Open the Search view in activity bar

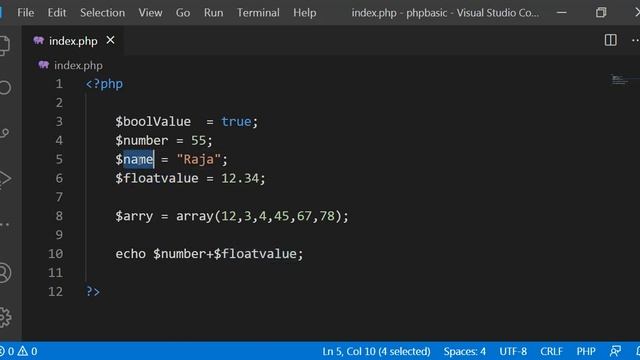pos(4,88)
